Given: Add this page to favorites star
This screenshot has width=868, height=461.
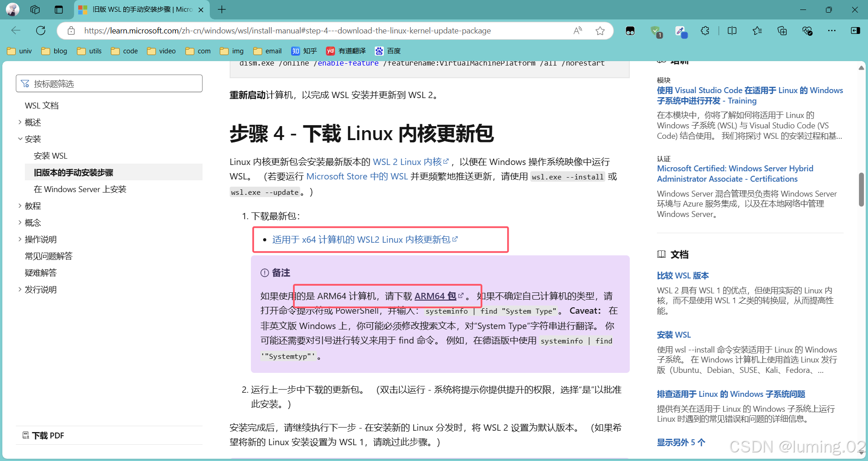Looking at the screenshot, I should 600,31.
